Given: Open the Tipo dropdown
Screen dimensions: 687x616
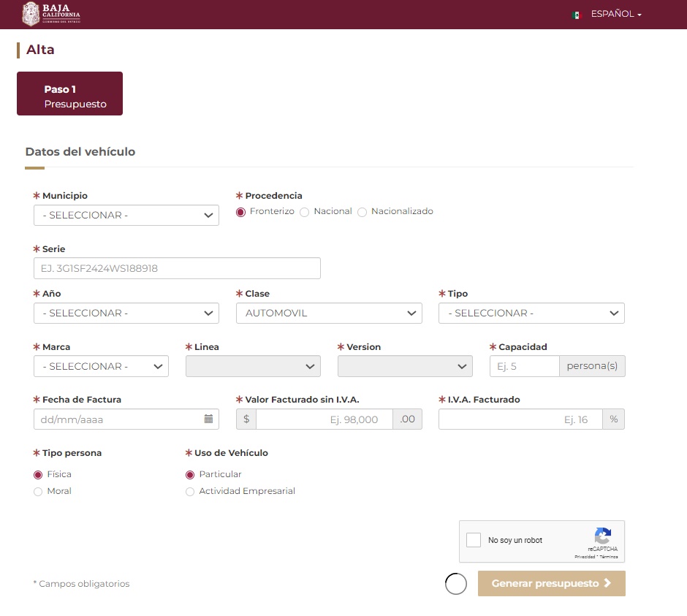Looking at the screenshot, I should pyautogui.click(x=531, y=313).
